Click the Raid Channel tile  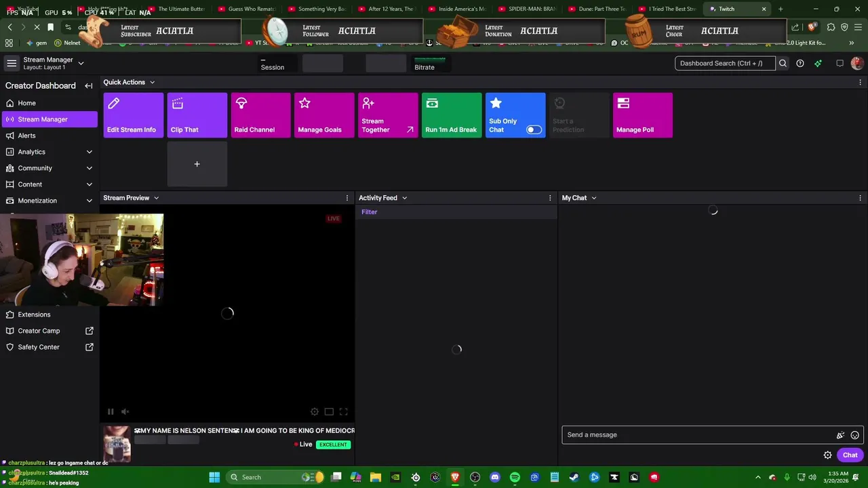tap(261, 115)
